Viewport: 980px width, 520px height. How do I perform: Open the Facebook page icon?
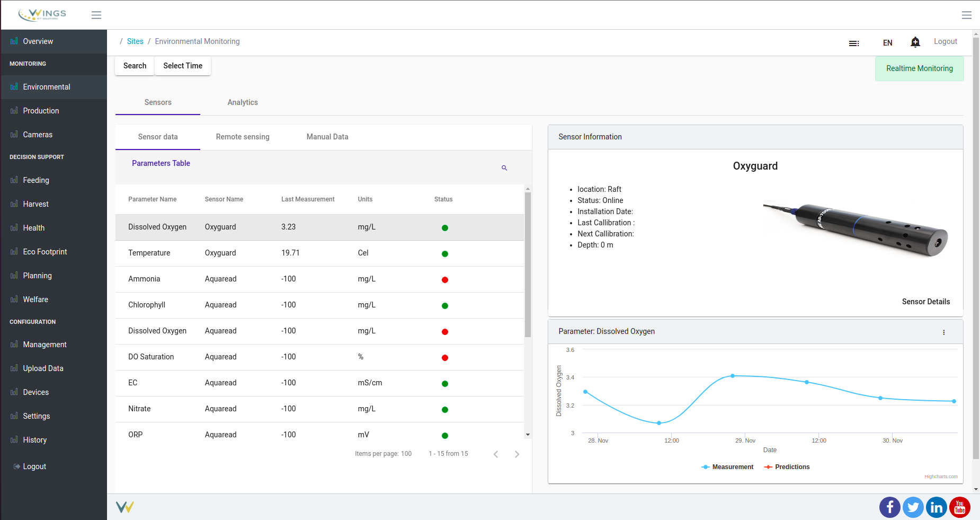tap(890, 507)
